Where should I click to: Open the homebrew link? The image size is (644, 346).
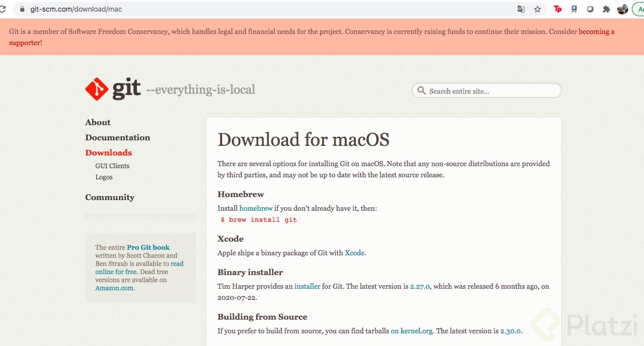(x=256, y=208)
